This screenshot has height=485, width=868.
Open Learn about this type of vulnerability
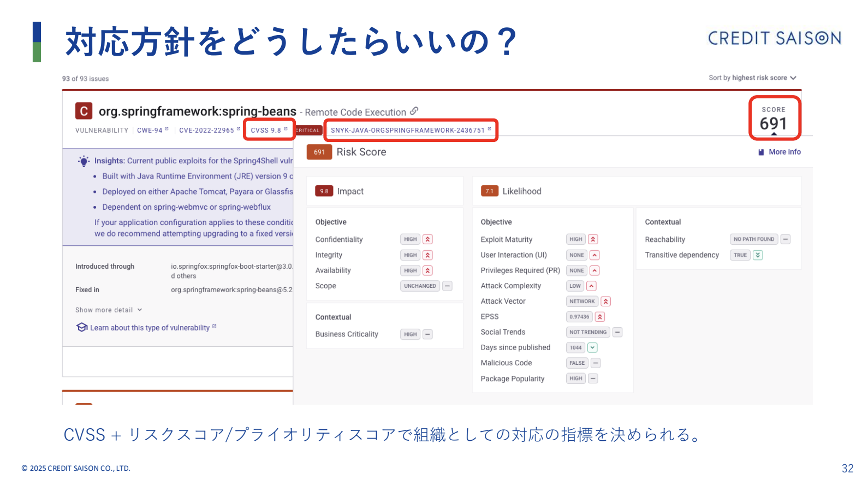point(153,328)
